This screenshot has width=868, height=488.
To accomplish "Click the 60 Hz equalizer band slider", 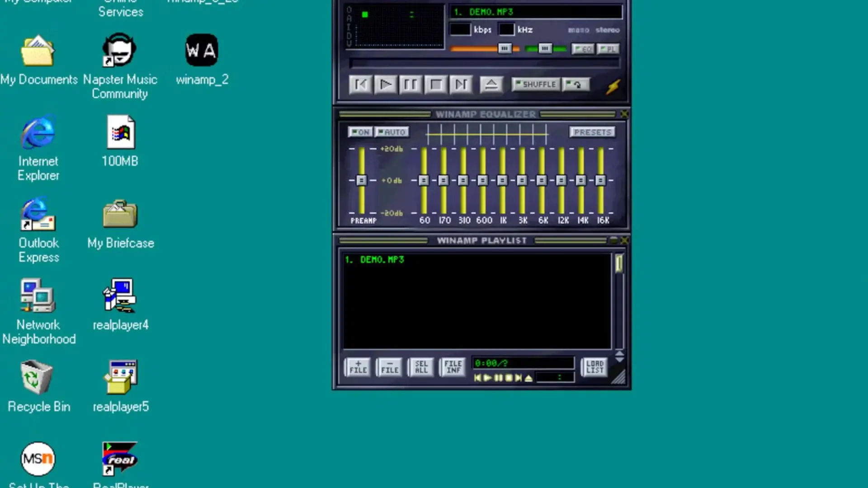I will [x=424, y=180].
